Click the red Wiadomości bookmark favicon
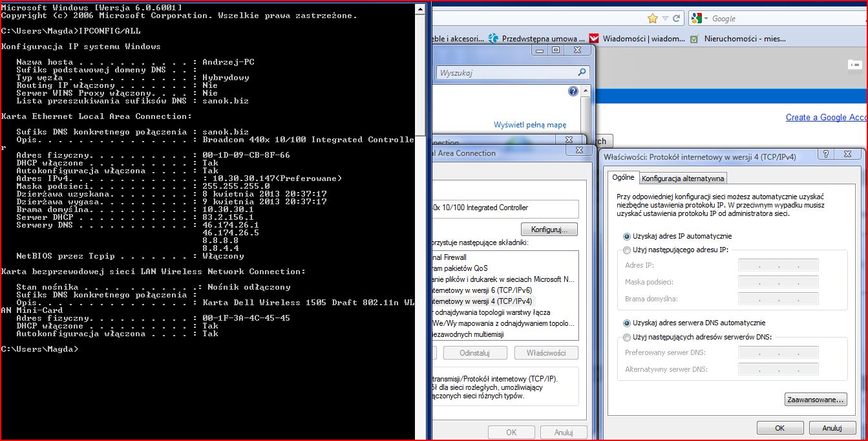This screenshot has height=441, width=868. point(594,39)
